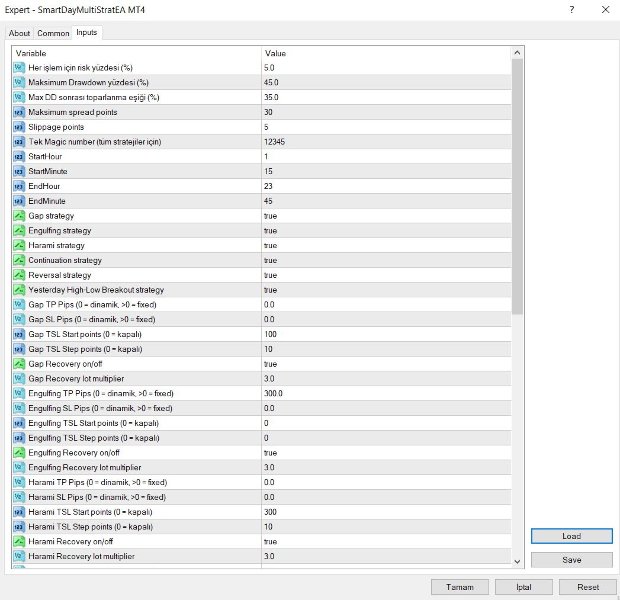
Task: Select the 'Engulfing SL Pips' row label
Action: point(100,408)
